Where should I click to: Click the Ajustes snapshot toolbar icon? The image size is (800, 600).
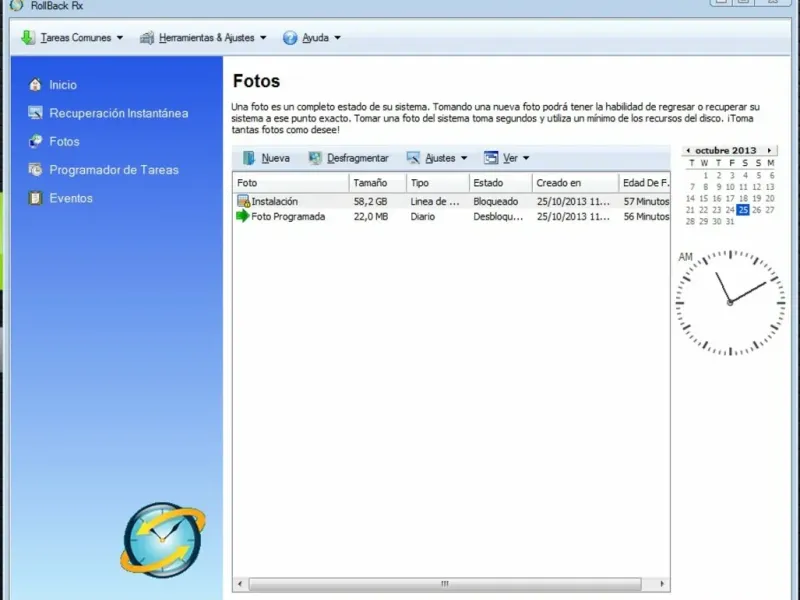(x=413, y=158)
